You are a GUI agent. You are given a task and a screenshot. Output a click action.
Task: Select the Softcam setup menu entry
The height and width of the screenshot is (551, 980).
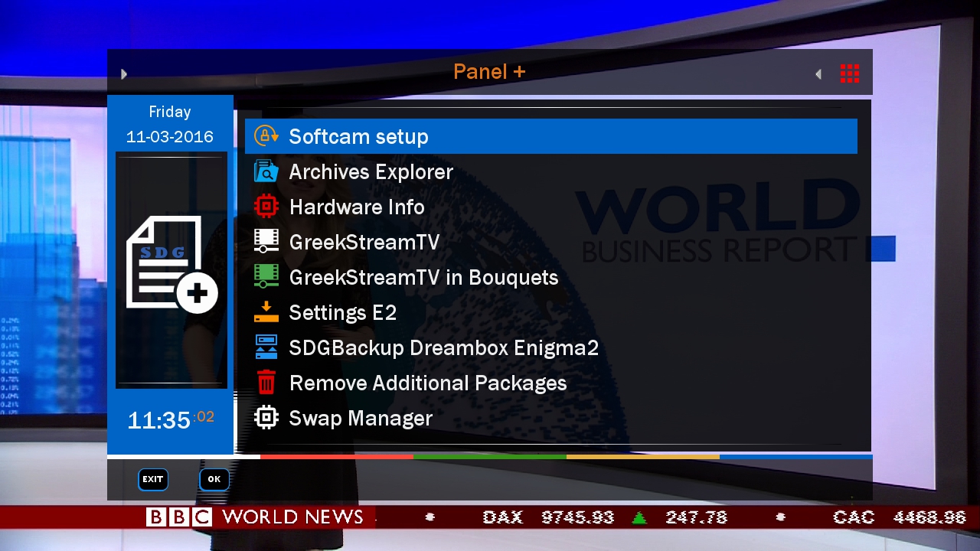(551, 136)
